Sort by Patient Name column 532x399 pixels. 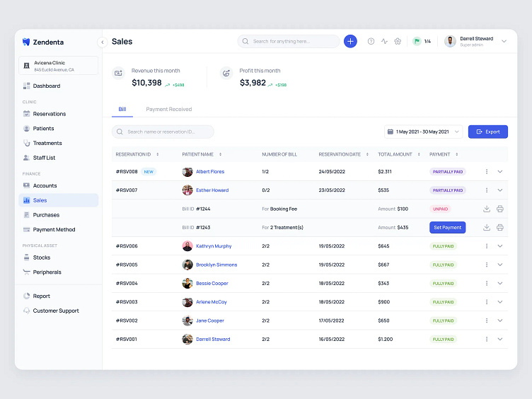click(220, 154)
